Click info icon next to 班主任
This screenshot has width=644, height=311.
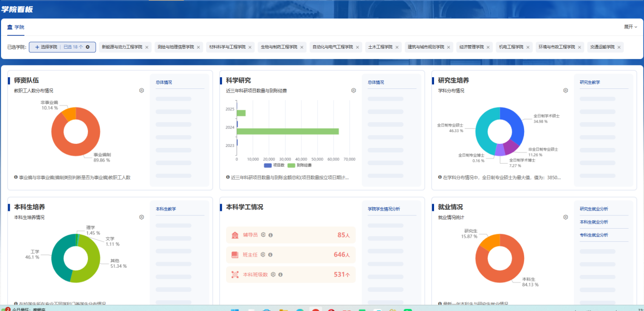pos(270,255)
